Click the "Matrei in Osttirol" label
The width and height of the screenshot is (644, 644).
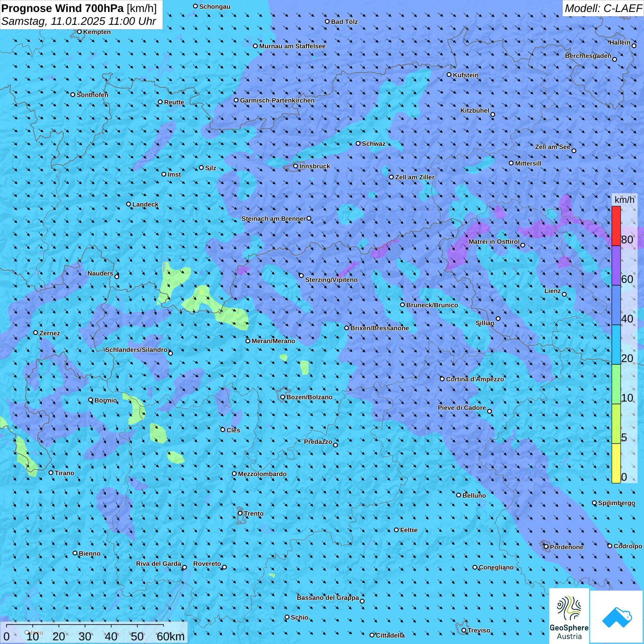point(494,241)
